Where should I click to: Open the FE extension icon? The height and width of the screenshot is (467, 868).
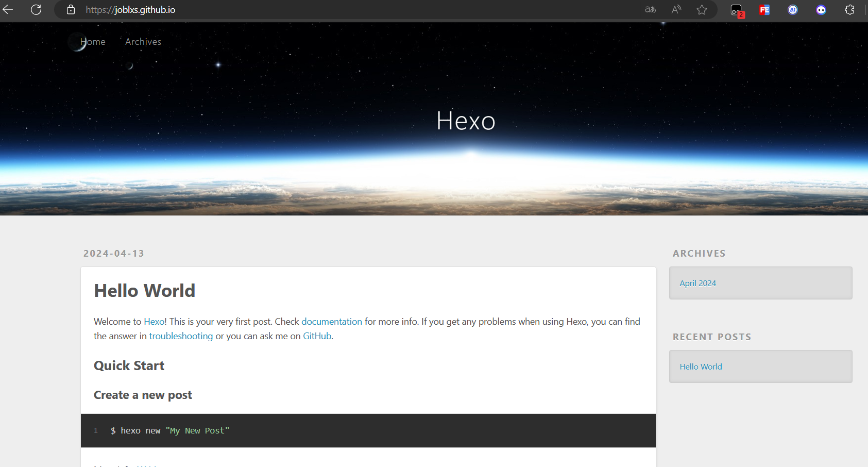764,10
